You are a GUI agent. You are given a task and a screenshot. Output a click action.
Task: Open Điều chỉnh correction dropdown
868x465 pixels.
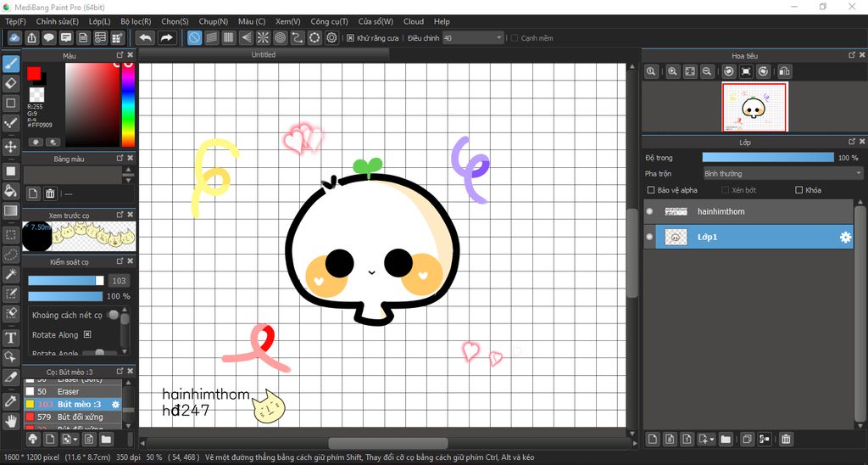[x=473, y=38]
